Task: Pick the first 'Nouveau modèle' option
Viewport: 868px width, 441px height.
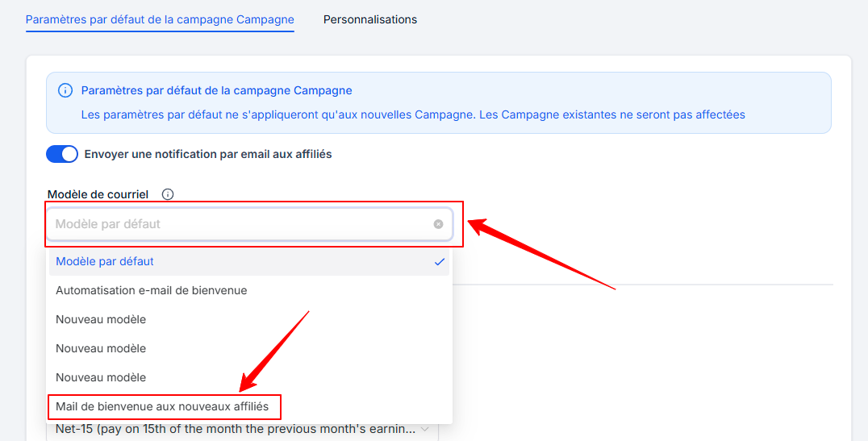Action: pyautogui.click(x=101, y=319)
